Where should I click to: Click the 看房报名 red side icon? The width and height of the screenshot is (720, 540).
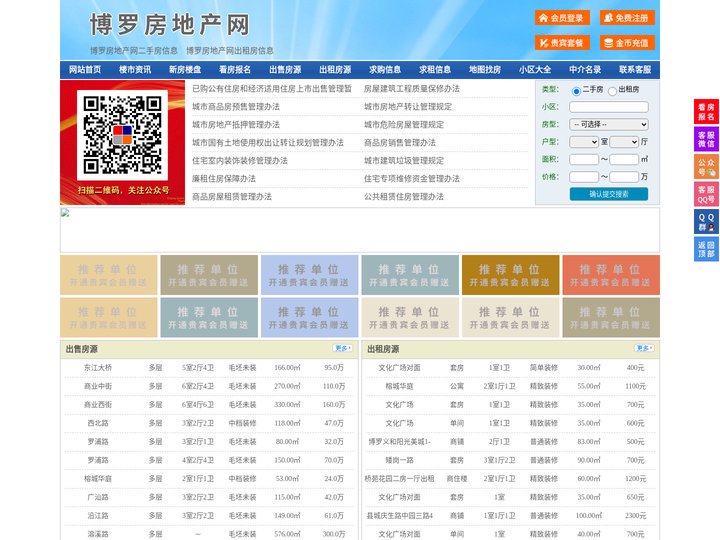[x=706, y=112]
